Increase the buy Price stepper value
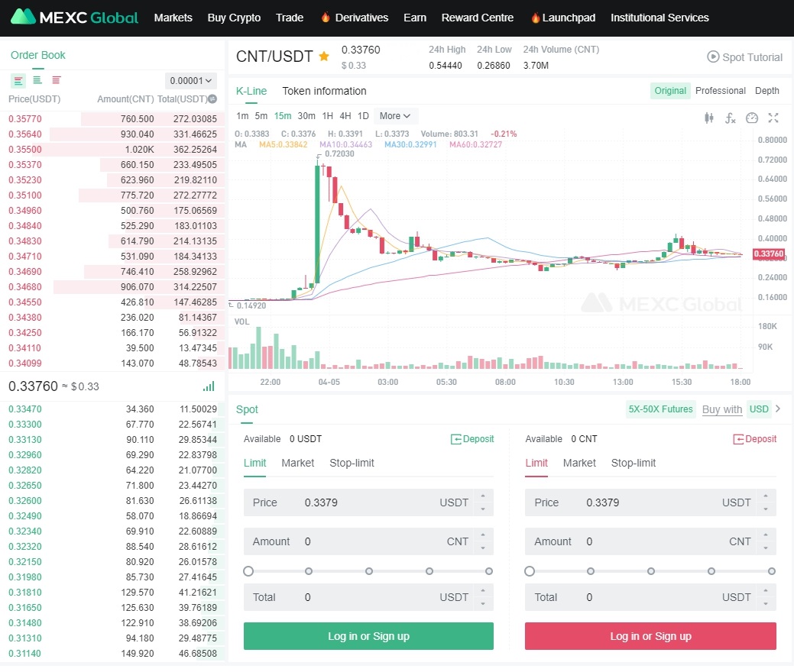This screenshot has height=672, width=794. 483,496
